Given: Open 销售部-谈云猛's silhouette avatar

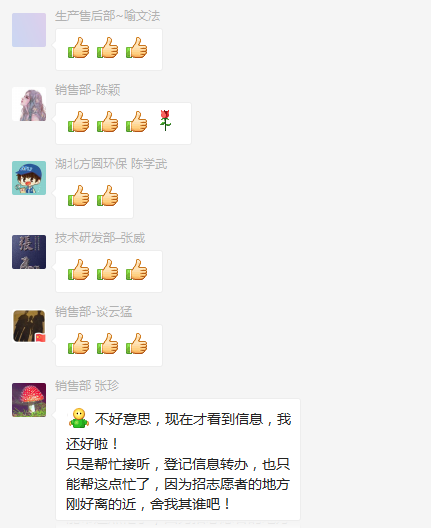Looking at the screenshot, I should click(29, 326).
